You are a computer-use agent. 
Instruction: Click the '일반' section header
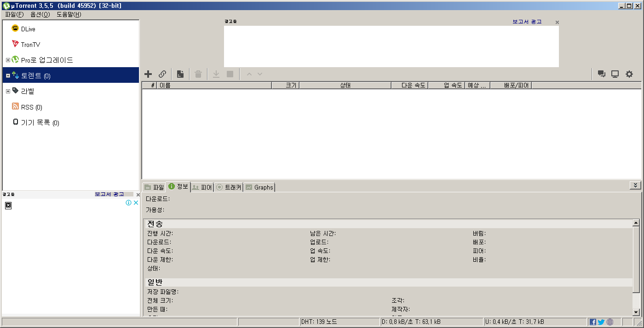coord(389,282)
